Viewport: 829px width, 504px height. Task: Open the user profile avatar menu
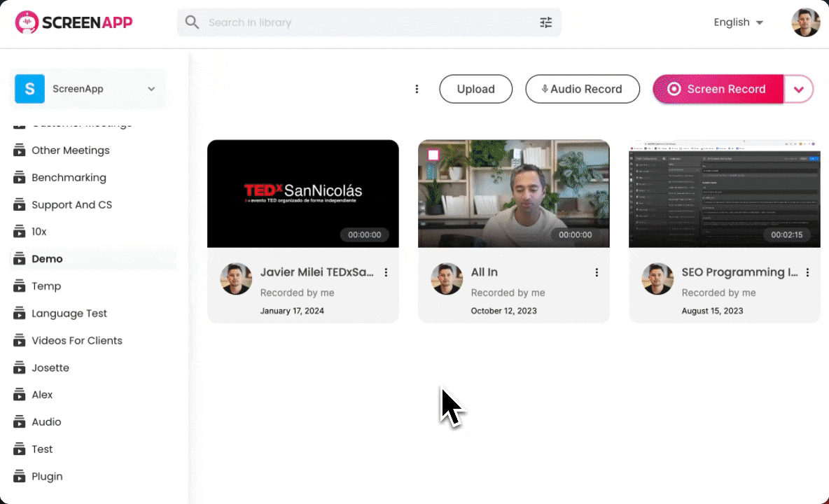point(805,22)
